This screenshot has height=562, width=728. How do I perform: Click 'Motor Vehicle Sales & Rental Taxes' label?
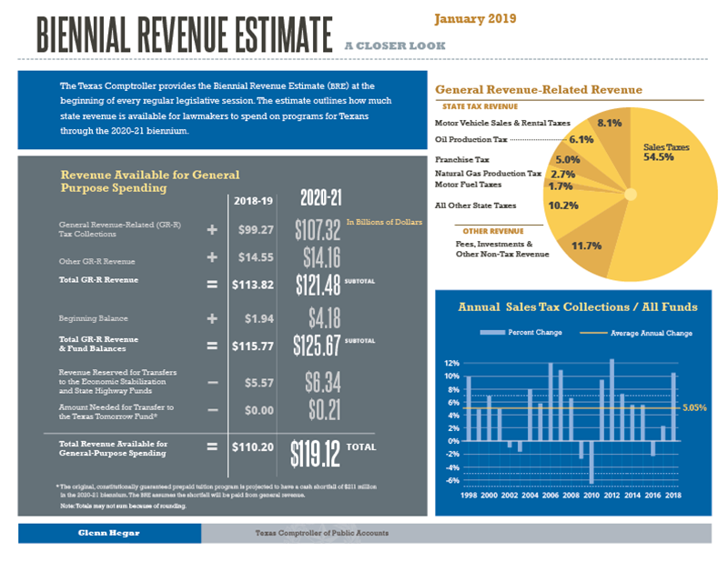[502, 123]
